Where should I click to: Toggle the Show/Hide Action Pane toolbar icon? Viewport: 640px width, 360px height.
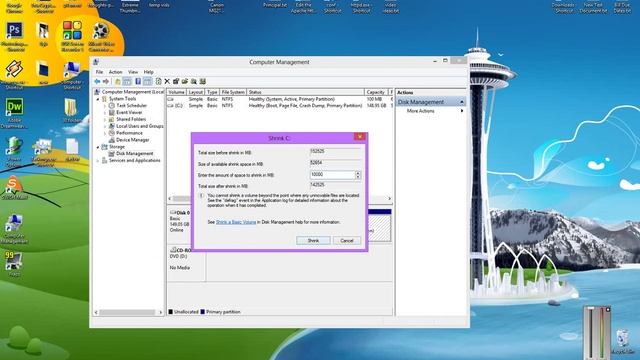(147, 82)
